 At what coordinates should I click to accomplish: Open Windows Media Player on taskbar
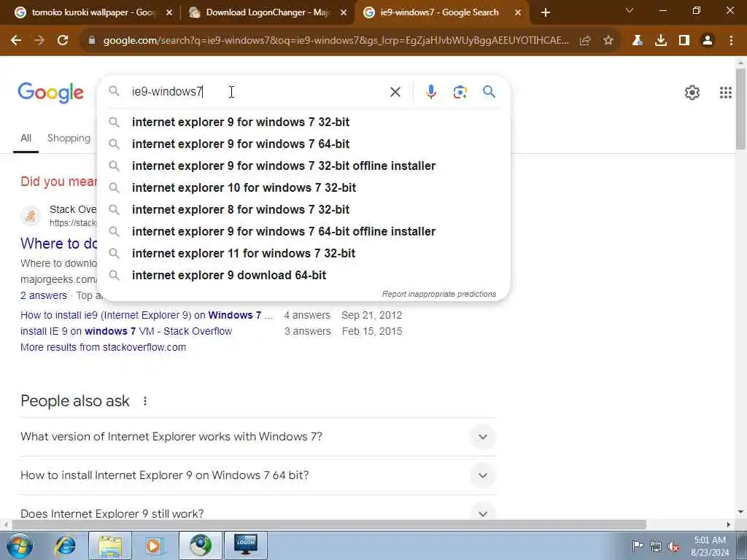coord(154,545)
